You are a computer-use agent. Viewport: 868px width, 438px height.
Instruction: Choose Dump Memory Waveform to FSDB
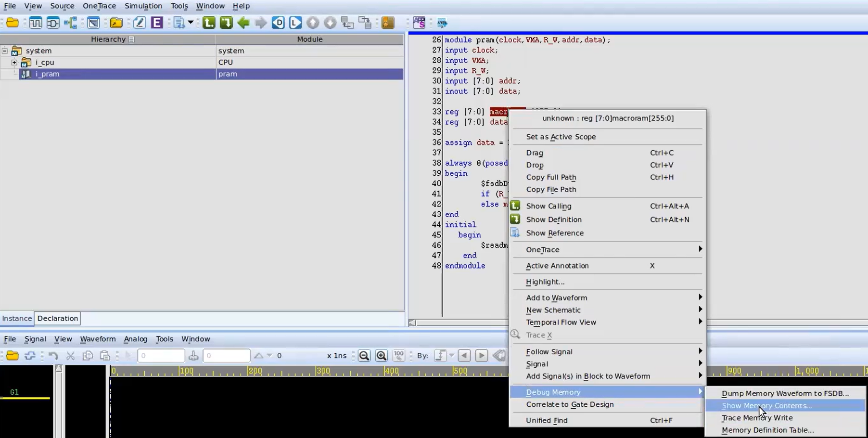[785, 393]
